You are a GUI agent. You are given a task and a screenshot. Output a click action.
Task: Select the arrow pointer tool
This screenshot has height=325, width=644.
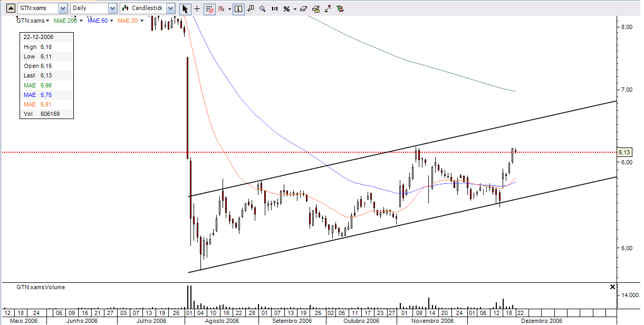point(185,9)
